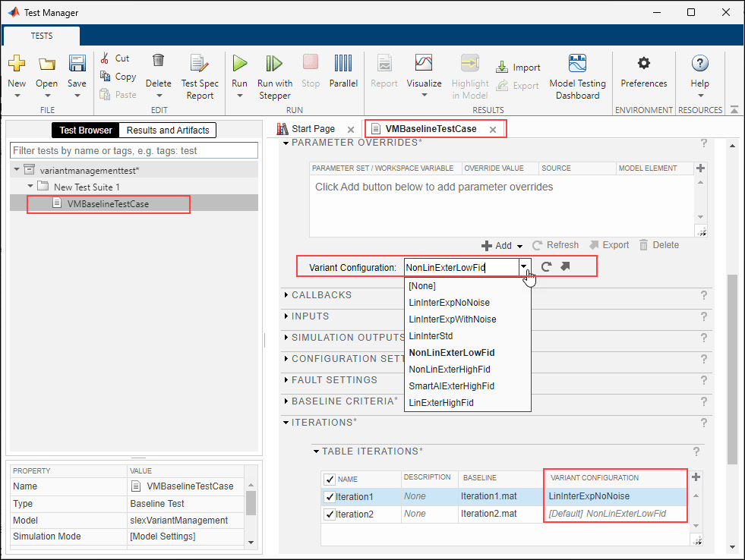Toggle the select-all iterations header checkbox
The image size is (745, 560).
[x=330, y=479]
